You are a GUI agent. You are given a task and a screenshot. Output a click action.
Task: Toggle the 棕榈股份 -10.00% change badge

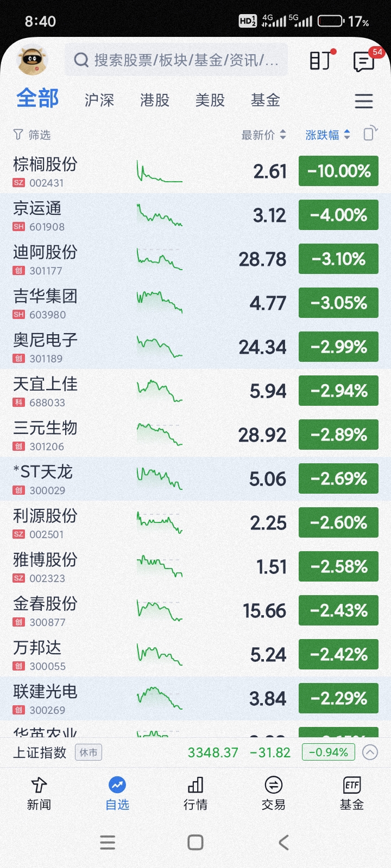click(338, 171)
